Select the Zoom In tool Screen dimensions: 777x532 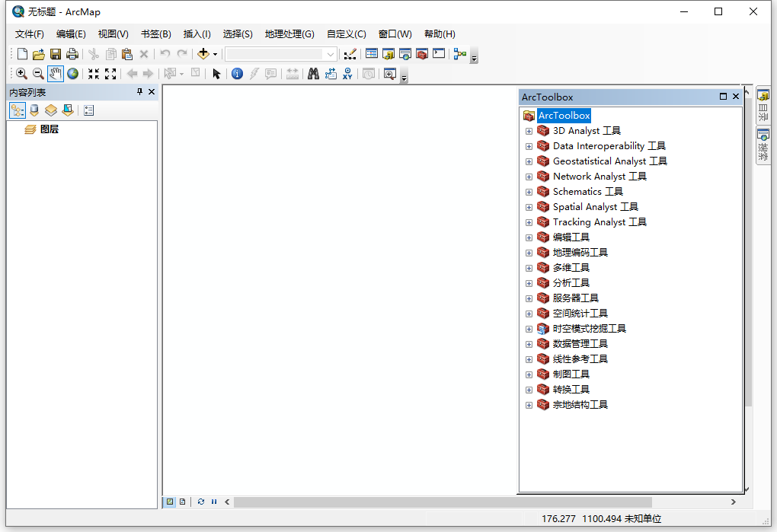(21, 74)
